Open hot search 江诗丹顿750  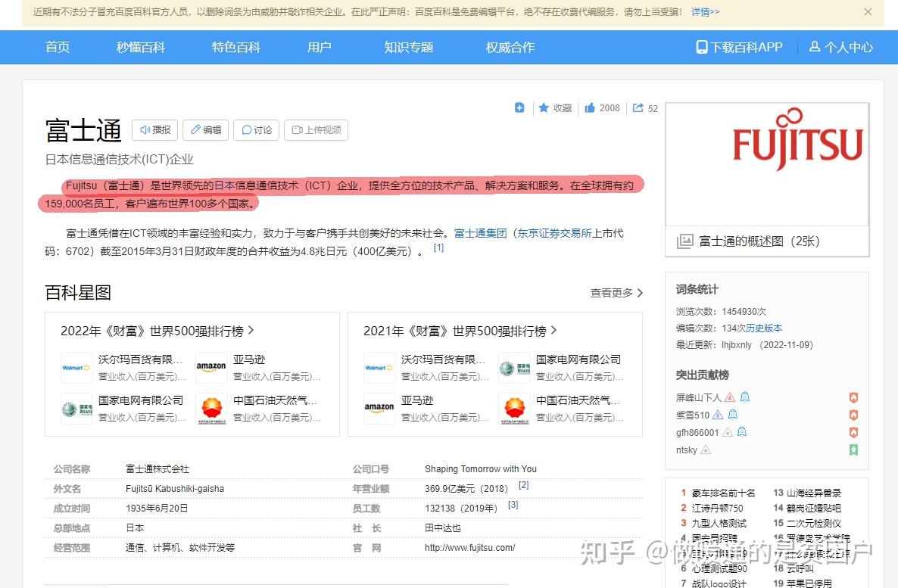pos(717,509)
